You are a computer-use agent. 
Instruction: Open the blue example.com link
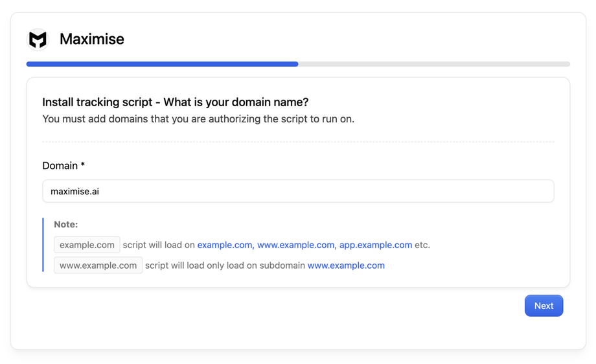pos(224,245)
